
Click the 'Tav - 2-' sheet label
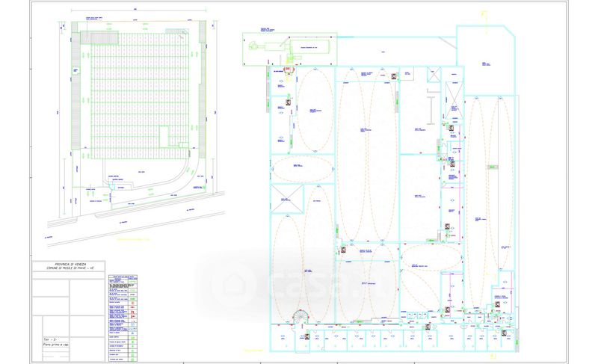(x=51, y=340)
